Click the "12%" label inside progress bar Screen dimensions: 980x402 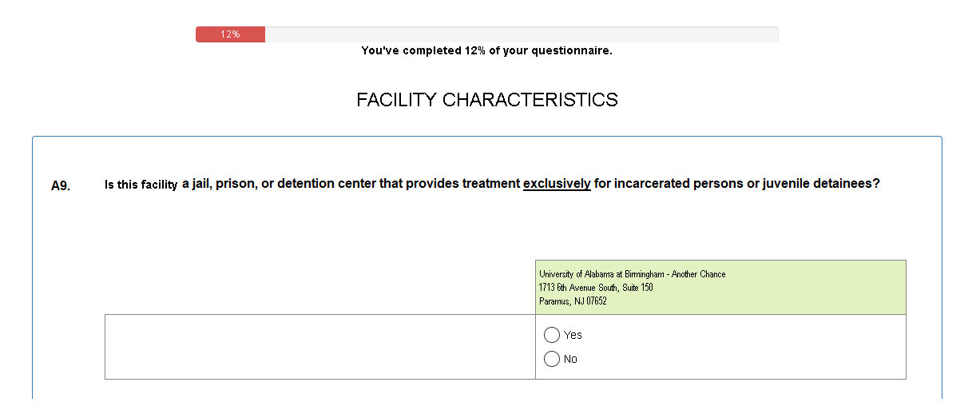coord(231,34)
